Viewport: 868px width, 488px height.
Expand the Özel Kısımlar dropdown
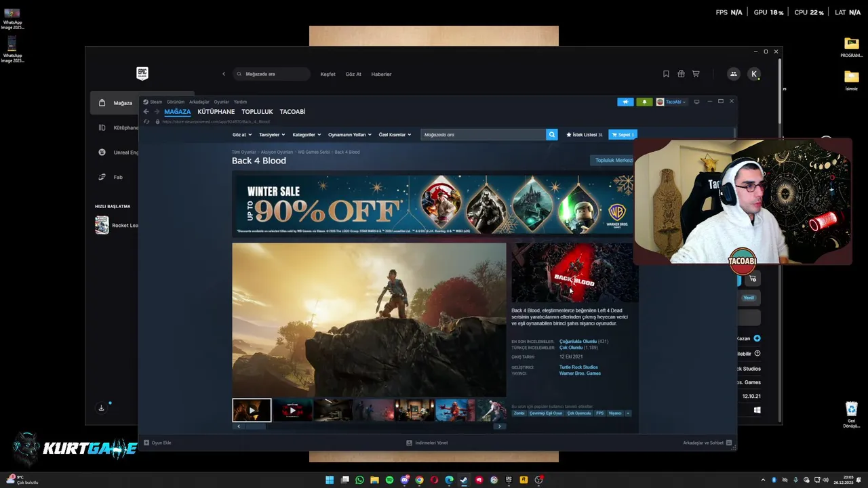click(x=395, y=135)
